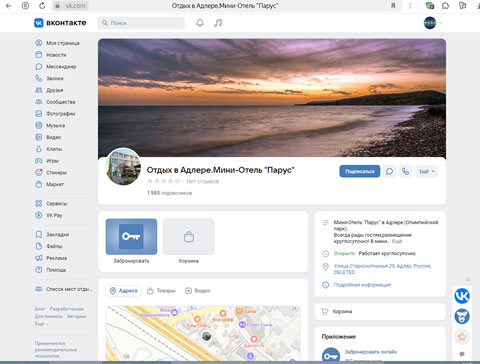Click the message icon button
The height and width of the screenshot is (364, 480).
[x=389, y=171]
